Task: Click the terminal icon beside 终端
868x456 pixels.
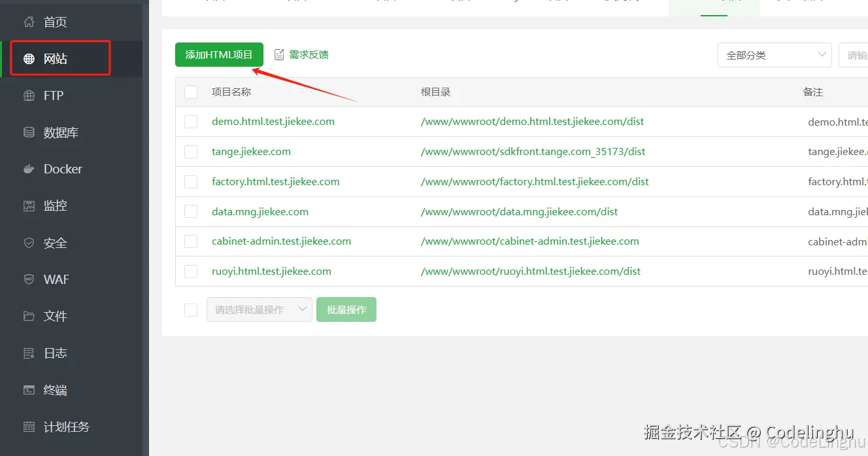Action: pos(29,390)
